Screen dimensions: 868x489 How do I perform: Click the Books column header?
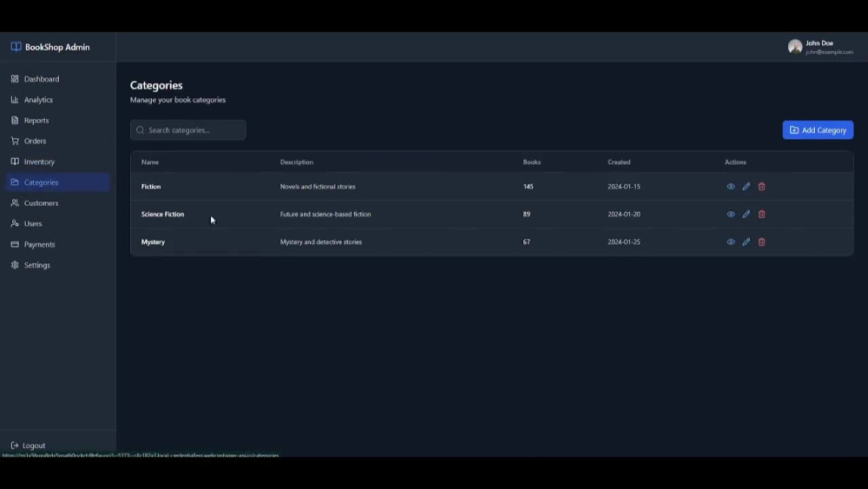(532, 162)
